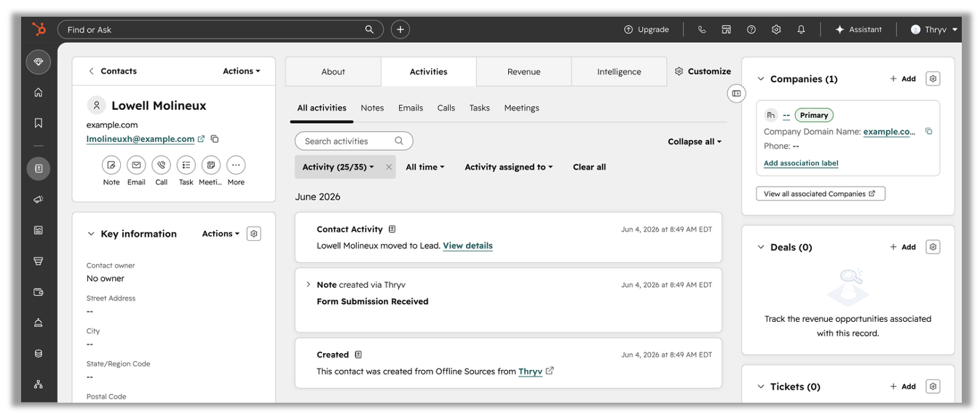
Task: Open View details link for Lead move
Action: (x=467, y=246)
